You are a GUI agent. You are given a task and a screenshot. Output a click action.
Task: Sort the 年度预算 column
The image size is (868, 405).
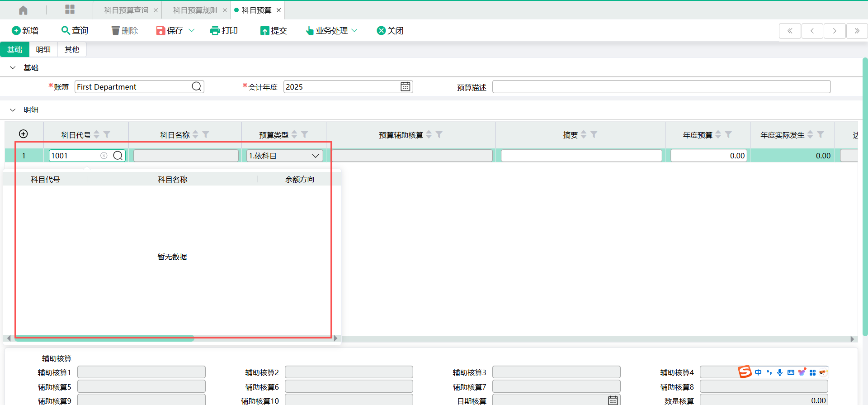(x=718, y=135)
